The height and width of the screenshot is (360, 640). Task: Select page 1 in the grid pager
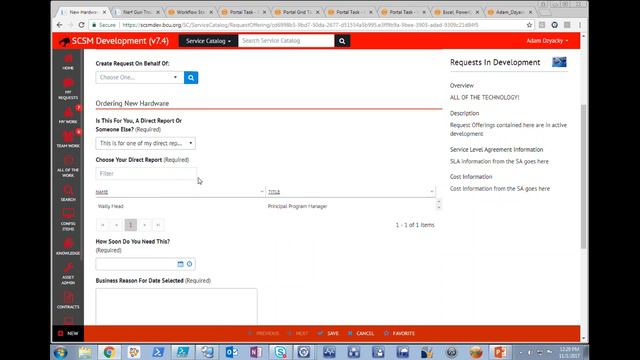pos(131,225)
